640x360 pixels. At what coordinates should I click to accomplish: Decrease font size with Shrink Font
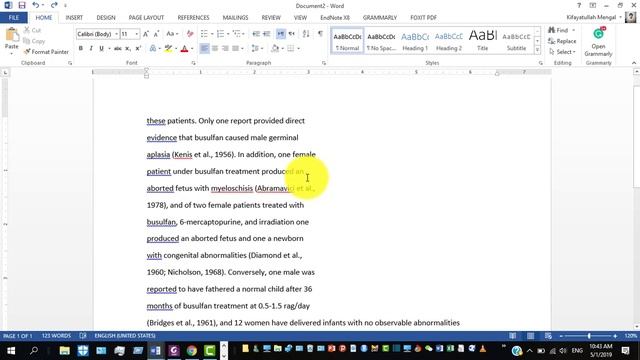pos(156,34)
